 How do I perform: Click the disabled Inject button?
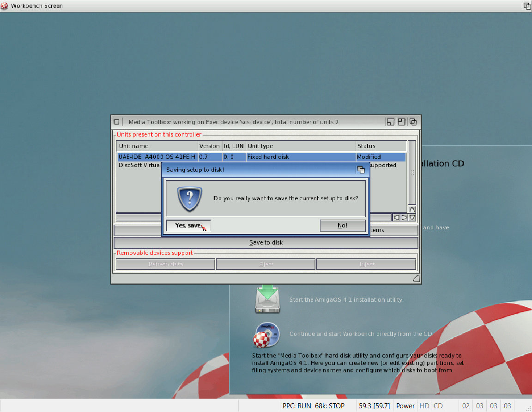click(x=366, y=264)
